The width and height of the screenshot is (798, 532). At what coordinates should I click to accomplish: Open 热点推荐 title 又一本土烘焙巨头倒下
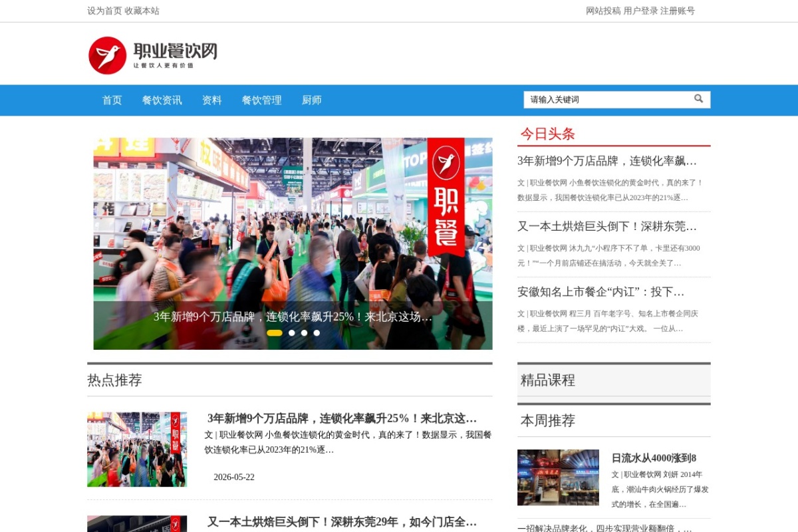(342, 522)
